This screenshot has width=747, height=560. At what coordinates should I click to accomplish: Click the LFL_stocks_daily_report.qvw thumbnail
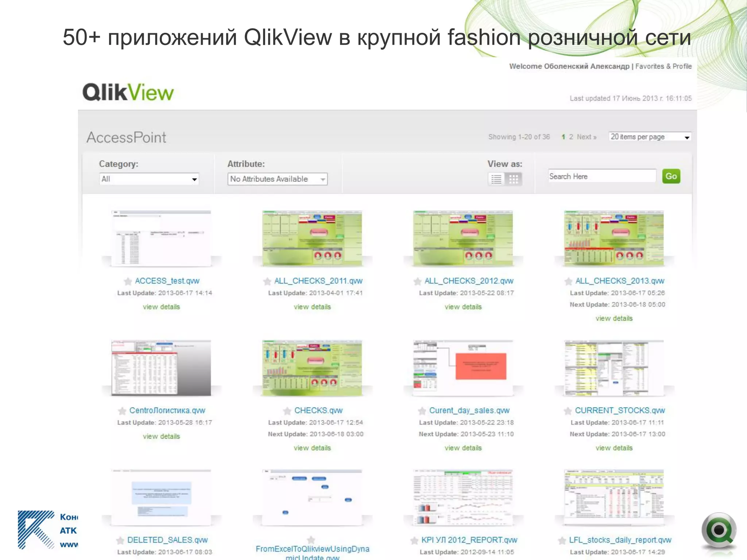click(x=614, y=498)
